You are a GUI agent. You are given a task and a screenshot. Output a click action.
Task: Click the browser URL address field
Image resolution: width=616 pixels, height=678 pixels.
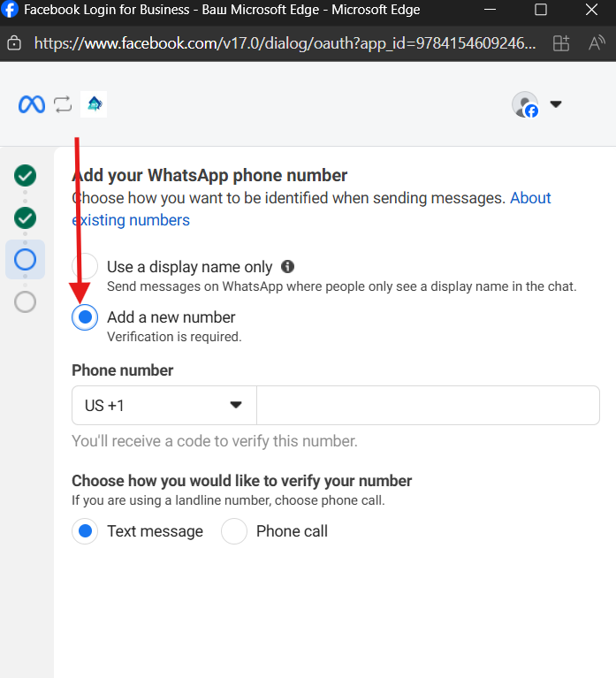coord(285,42)
